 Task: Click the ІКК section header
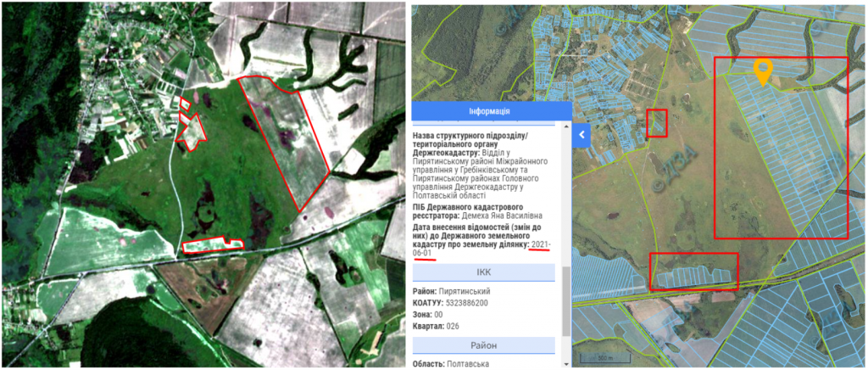(x=483, y=272)
